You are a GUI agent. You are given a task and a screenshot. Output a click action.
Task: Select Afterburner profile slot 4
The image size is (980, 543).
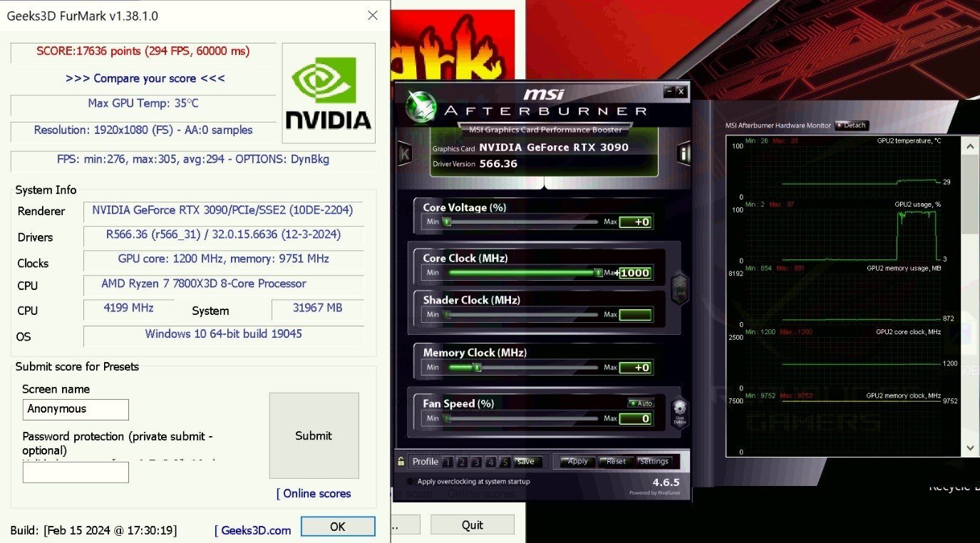click(x=490, y=462)
